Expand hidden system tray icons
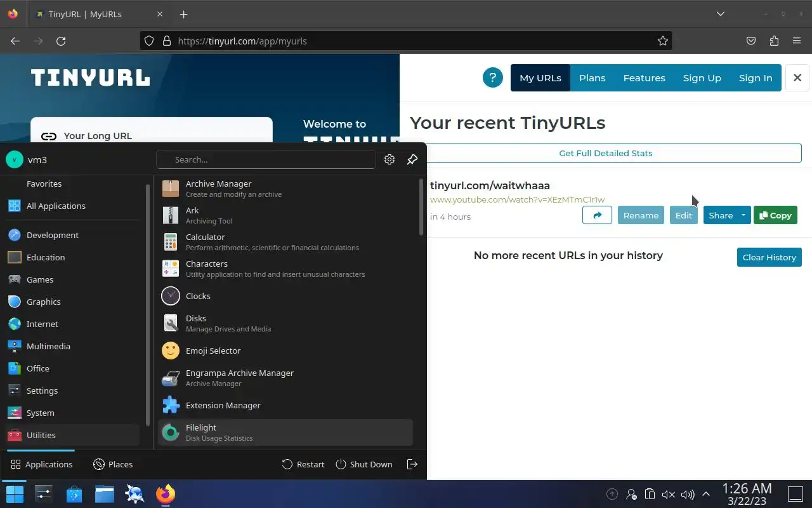Image resolution: width=812 pixels, height=508 pixels. tap(706, 494)
